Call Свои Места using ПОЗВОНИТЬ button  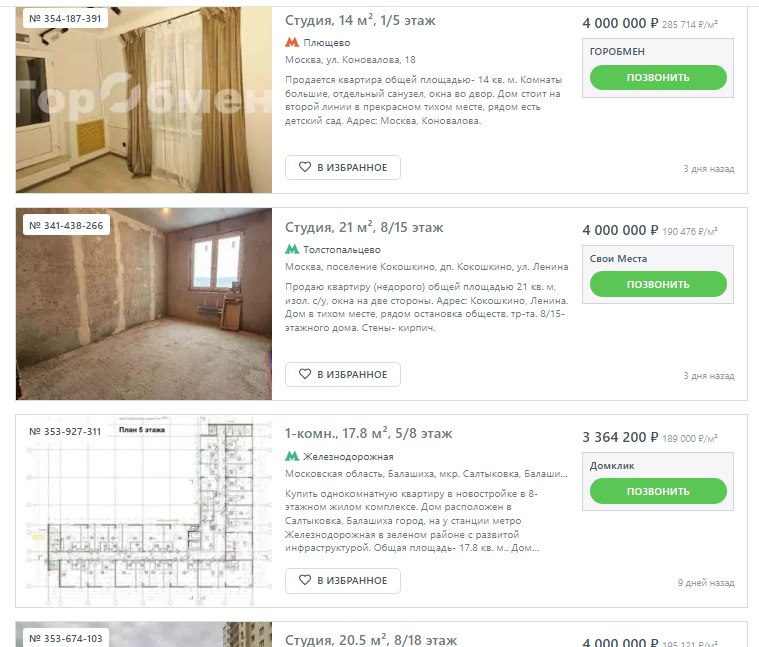[x=658, y=285]
